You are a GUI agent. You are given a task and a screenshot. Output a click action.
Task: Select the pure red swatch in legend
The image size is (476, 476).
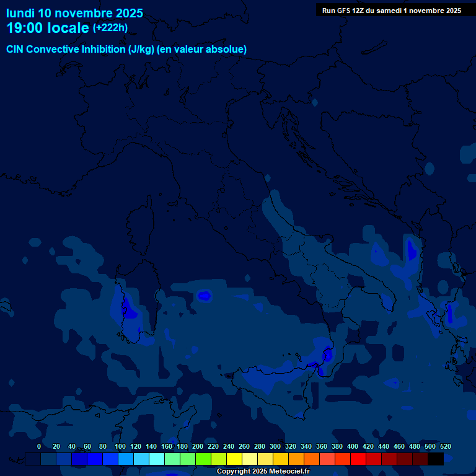click(x=358, y=459)
